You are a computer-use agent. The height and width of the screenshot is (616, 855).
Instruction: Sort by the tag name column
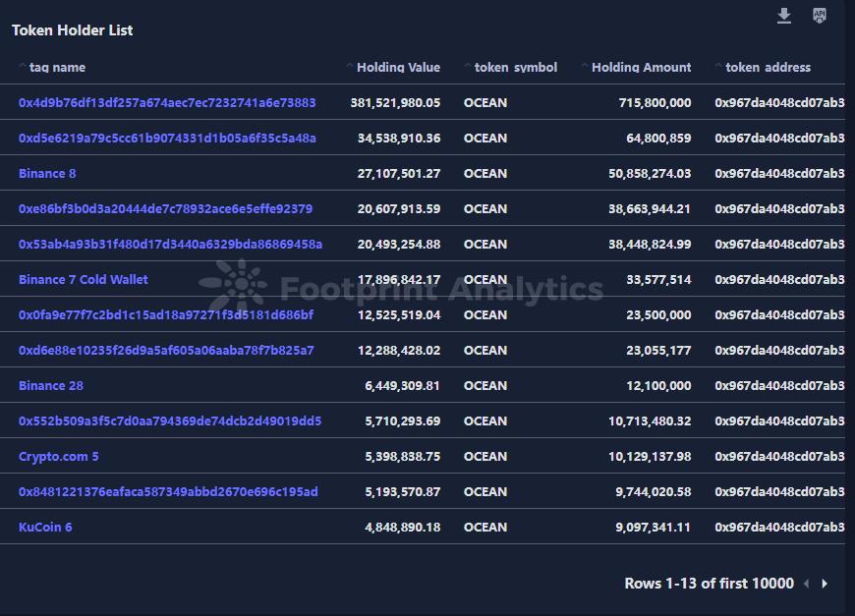pyautogui.click(x=57, y=68)
